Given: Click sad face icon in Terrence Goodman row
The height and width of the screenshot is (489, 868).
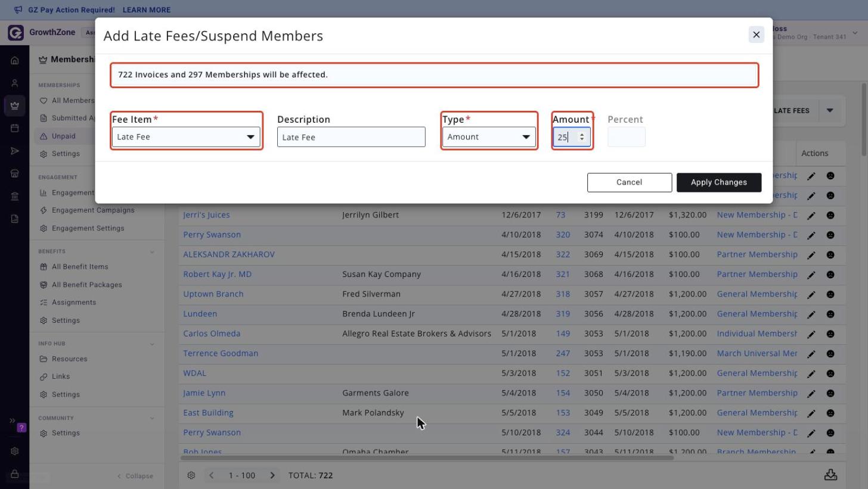Looking at the screenshot, I should [x=830, y=353].
